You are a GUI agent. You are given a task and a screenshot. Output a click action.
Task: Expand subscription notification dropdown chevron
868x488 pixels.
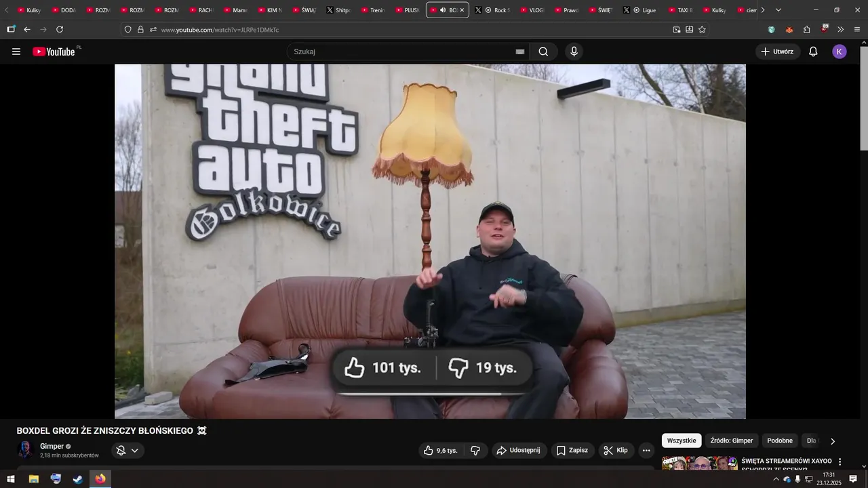point(135,450)
